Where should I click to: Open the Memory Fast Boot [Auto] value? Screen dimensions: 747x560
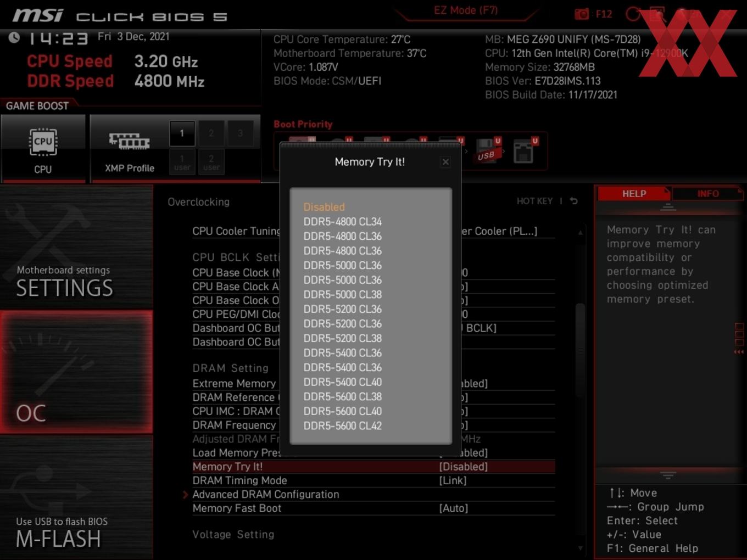454,508
